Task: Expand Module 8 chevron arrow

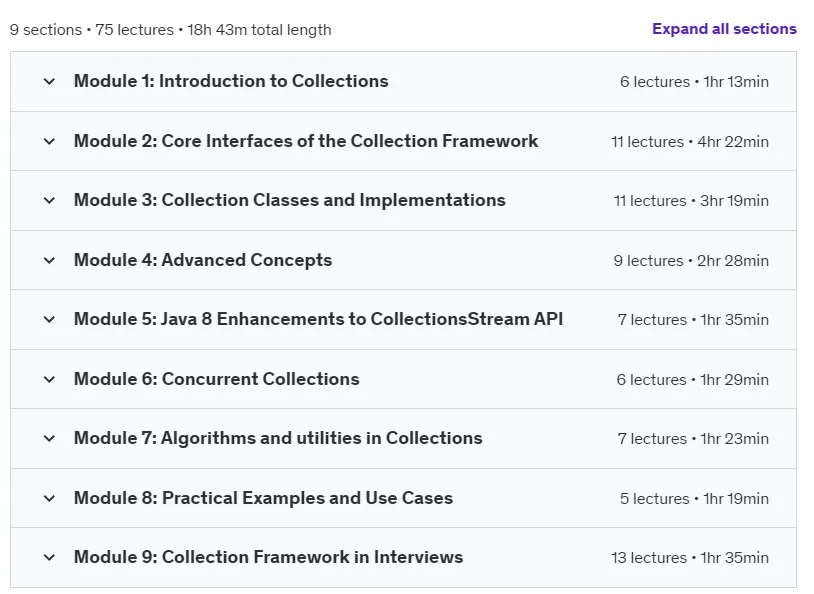Action: (x=49, y=498)
